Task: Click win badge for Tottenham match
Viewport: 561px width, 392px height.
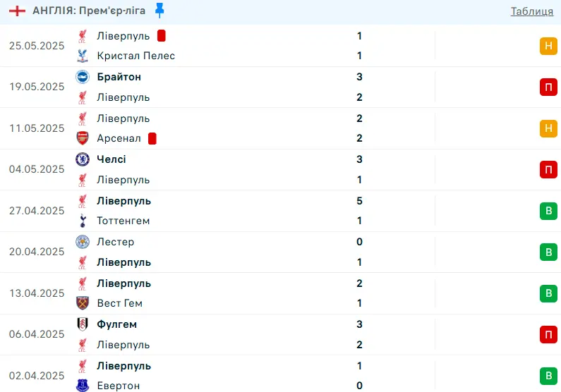Action: tap(548, 211)
